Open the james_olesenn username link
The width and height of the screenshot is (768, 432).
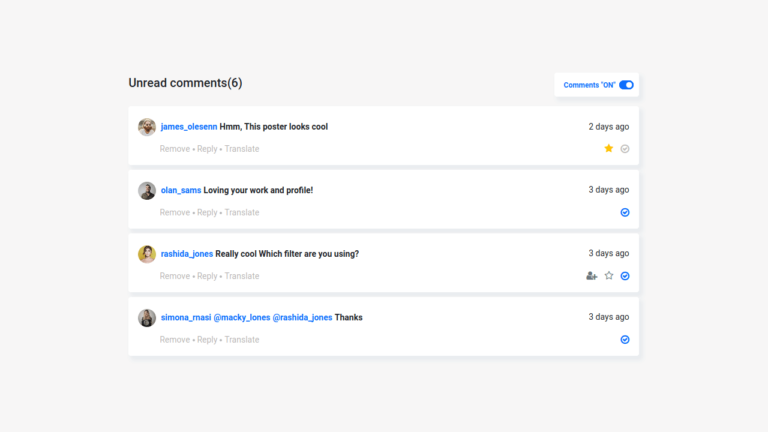pyautogui.click(x=189, y=127)
